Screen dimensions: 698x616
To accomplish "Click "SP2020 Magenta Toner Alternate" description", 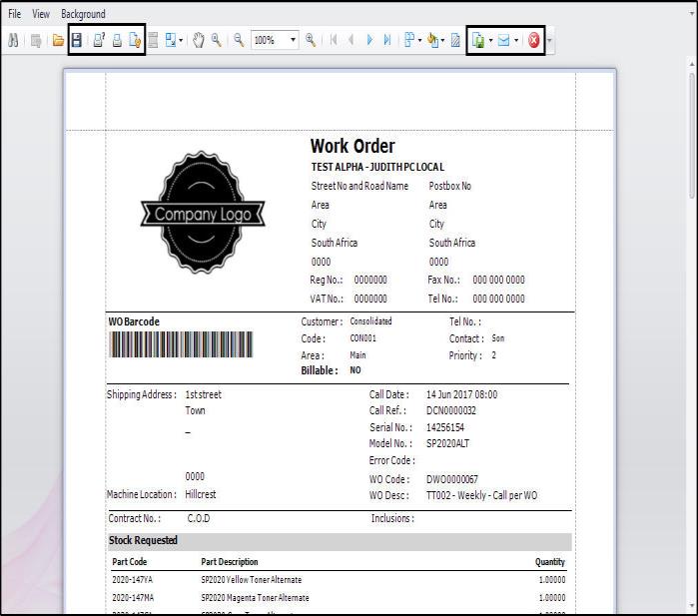I will pos(255,598).
